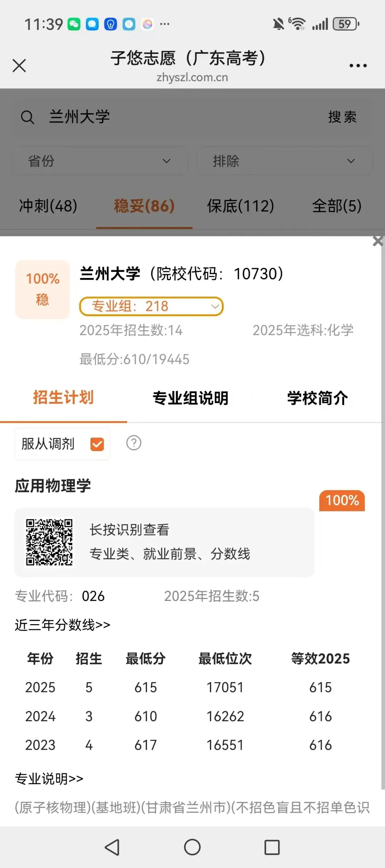Open the three-dots more options menu
Viewport: 385px width, 868px height.
pos(358,66)
